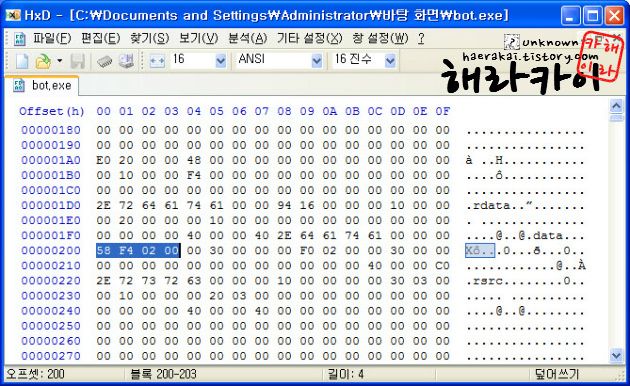Click first byte 2E in row 00000220

[x=104, y=281]
